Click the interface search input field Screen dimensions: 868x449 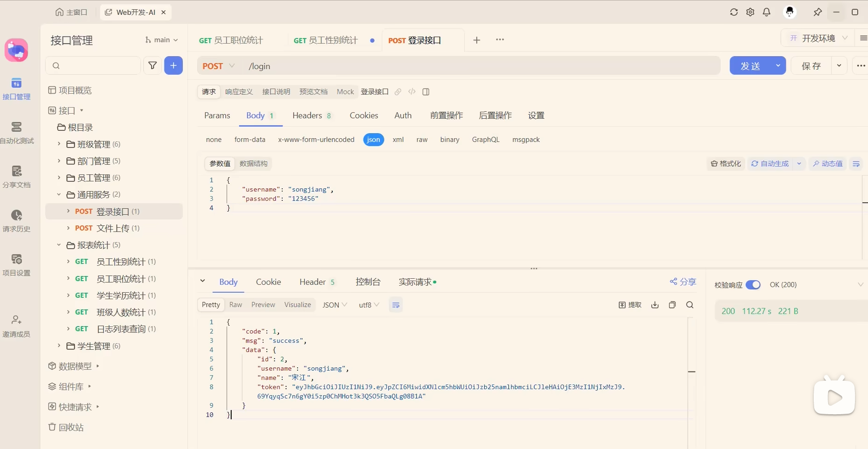[93, 66]
